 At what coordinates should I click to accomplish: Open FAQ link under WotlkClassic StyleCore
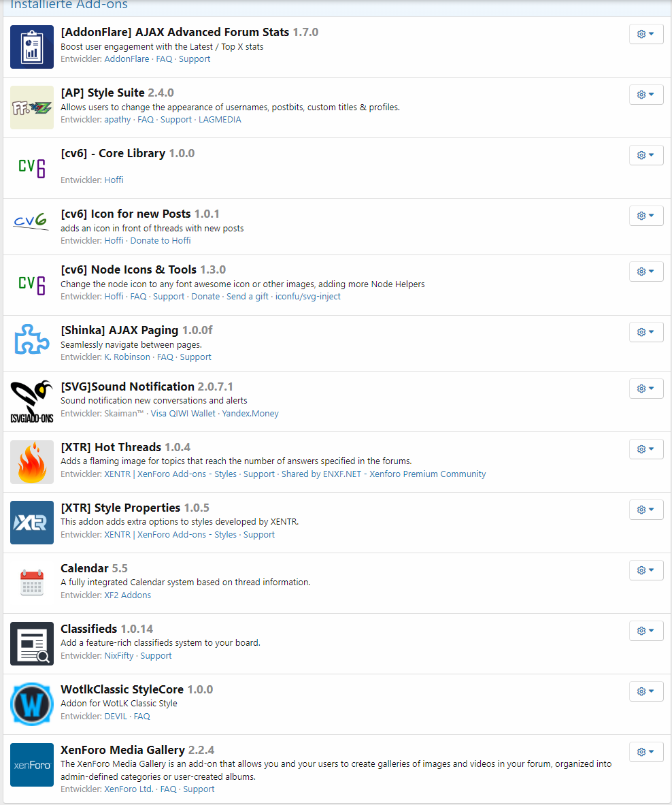(x=142, y=717)
